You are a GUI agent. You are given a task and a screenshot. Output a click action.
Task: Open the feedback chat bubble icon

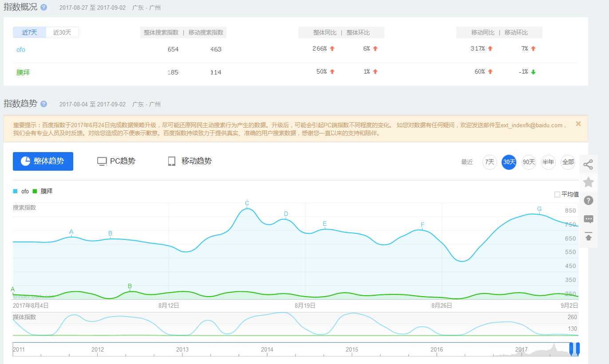coord(588,219)
